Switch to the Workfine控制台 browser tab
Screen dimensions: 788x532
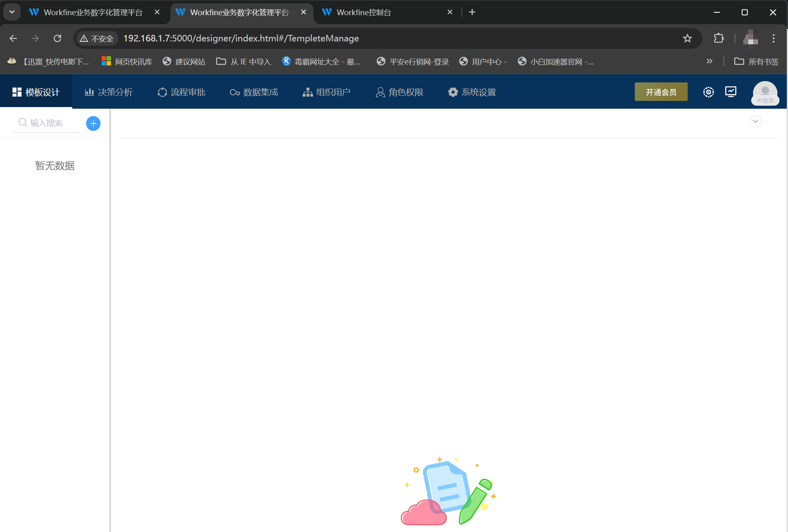[x=363, y=12]
